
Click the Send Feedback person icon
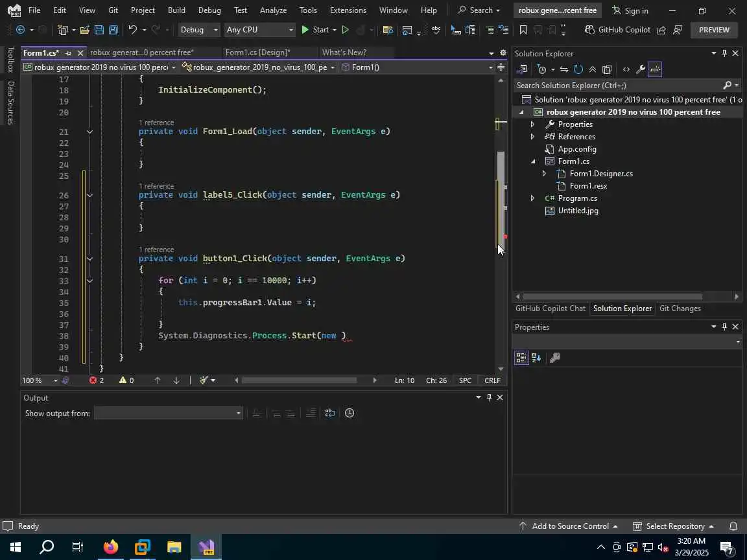pyautogui.click(x=678, y=30)
